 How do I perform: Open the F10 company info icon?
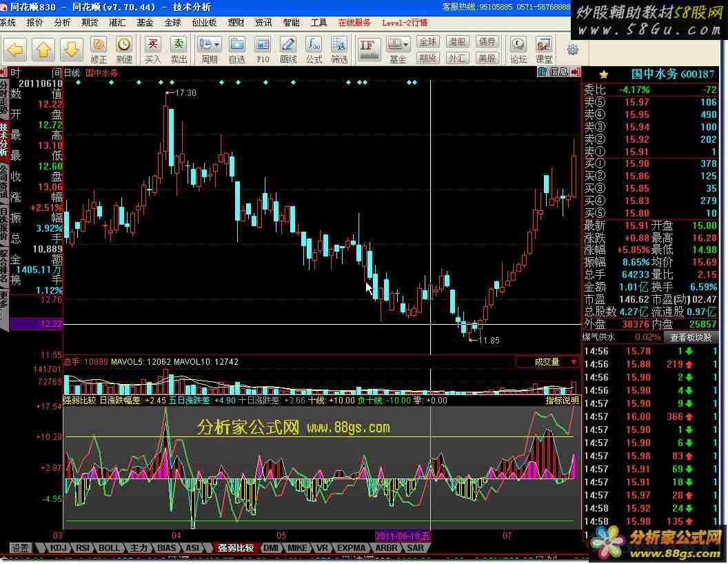pos(263,50)
